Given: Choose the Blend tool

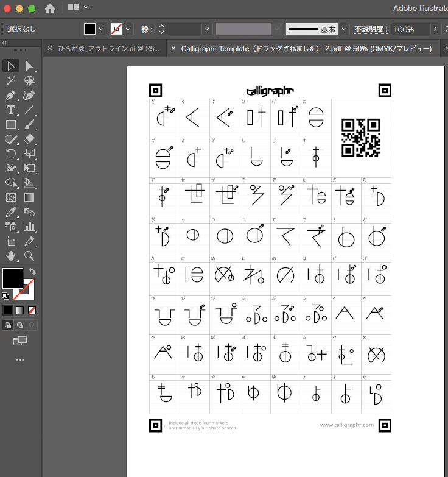Looking at the screenshot, I should click(29, 212).
